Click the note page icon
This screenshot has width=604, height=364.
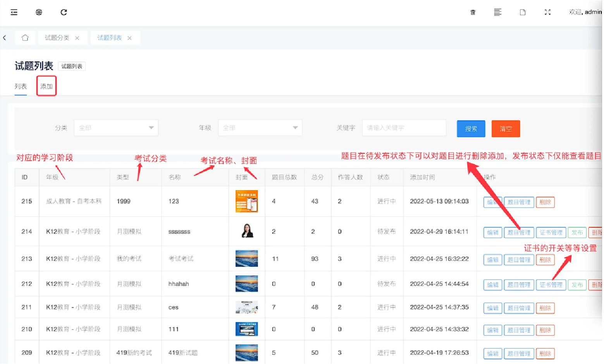pos(523,12)
